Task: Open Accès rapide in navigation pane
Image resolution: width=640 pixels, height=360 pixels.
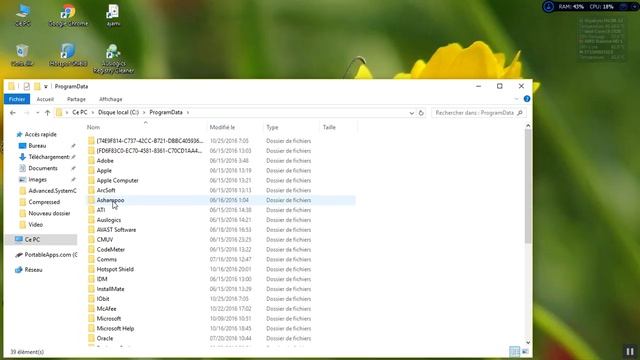Action: point(36,134)
